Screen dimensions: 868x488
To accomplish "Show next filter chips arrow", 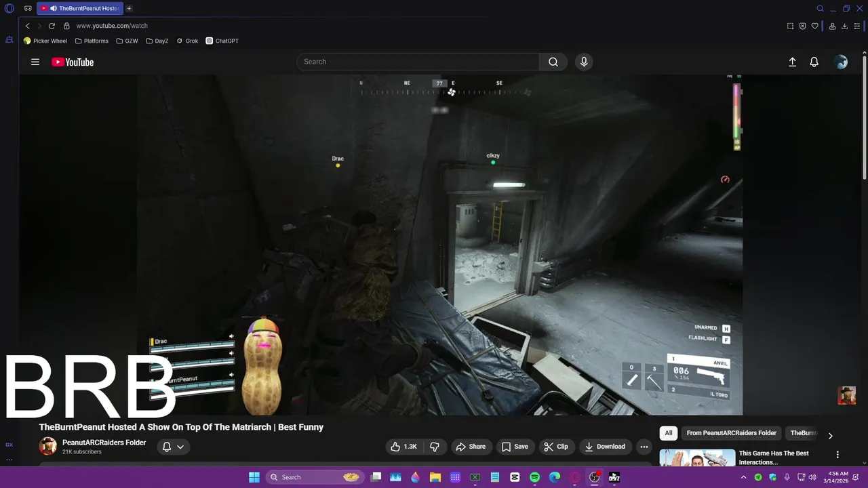I will pos(830,435).
